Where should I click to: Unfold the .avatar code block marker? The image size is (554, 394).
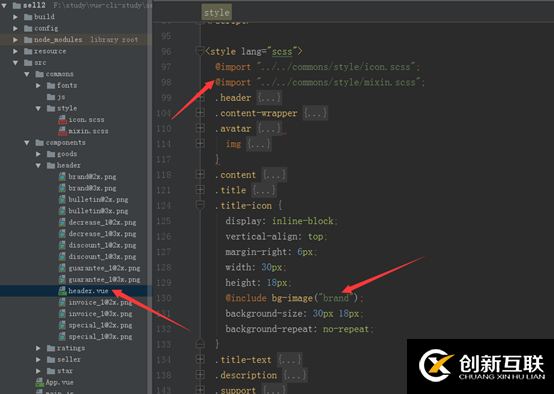200,128
